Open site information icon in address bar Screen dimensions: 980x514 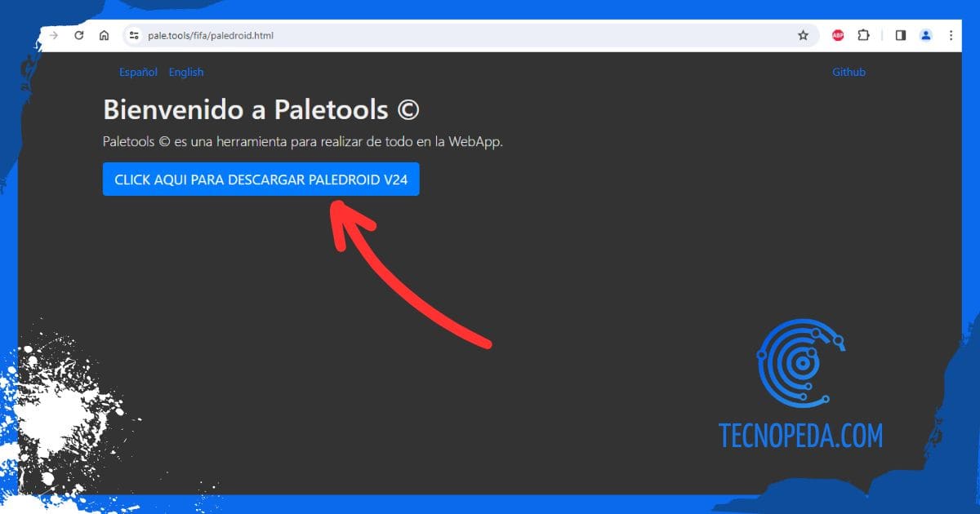point(135,36)
